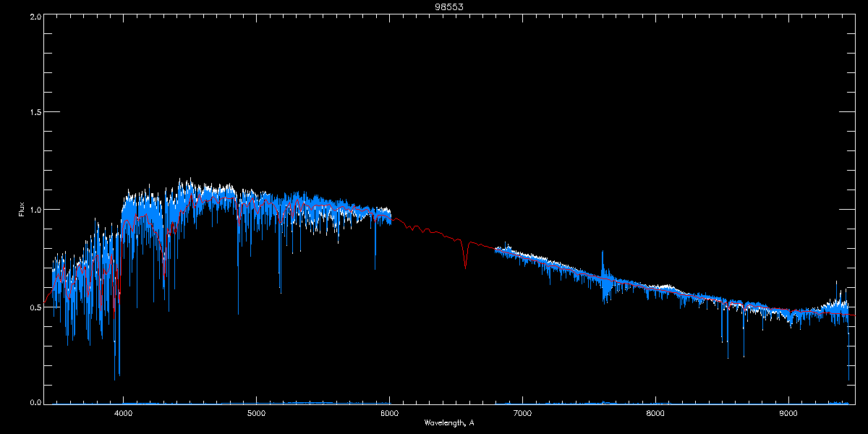868x434 pixels.
Task: Click the 6000 wavelength tick label
Action: click(x=389, y=414)
